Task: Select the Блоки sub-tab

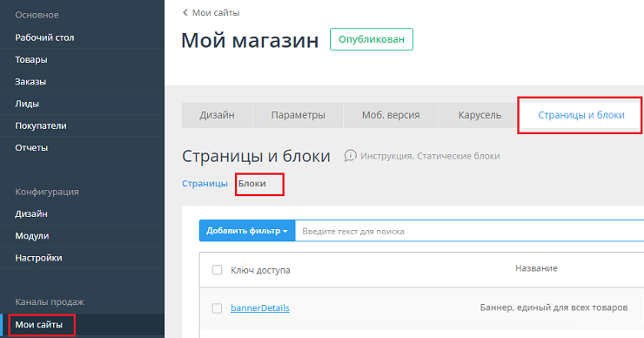Action: (252, 184)
